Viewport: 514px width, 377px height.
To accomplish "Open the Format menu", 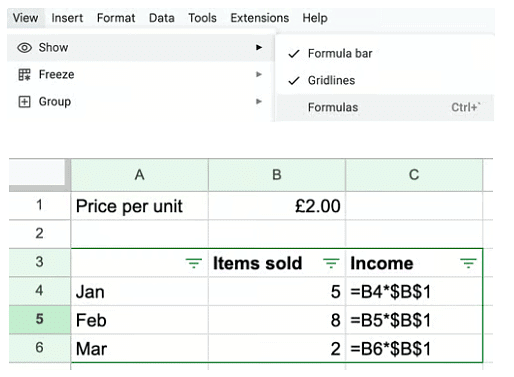I will tap(116, 18).
